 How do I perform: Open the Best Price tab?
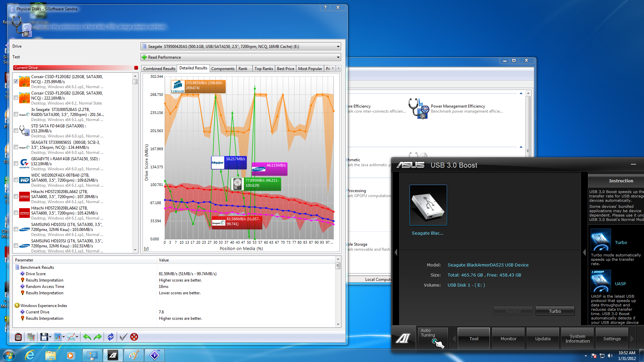(x=285, y=69)
